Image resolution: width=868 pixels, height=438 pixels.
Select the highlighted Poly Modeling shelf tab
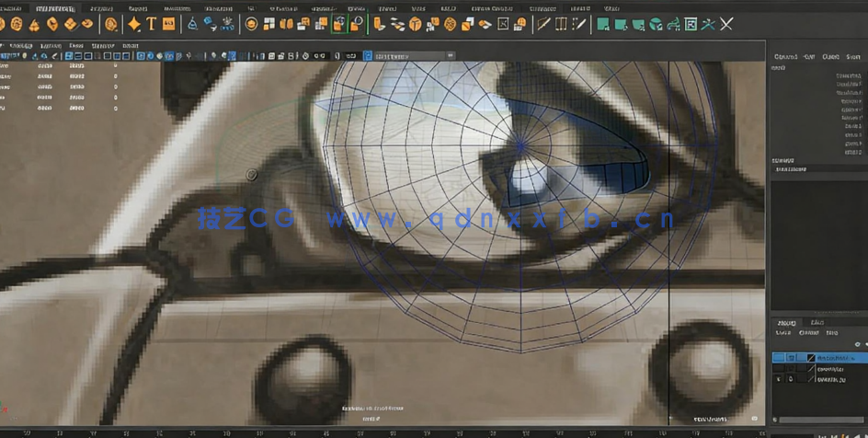coord(54,8)
